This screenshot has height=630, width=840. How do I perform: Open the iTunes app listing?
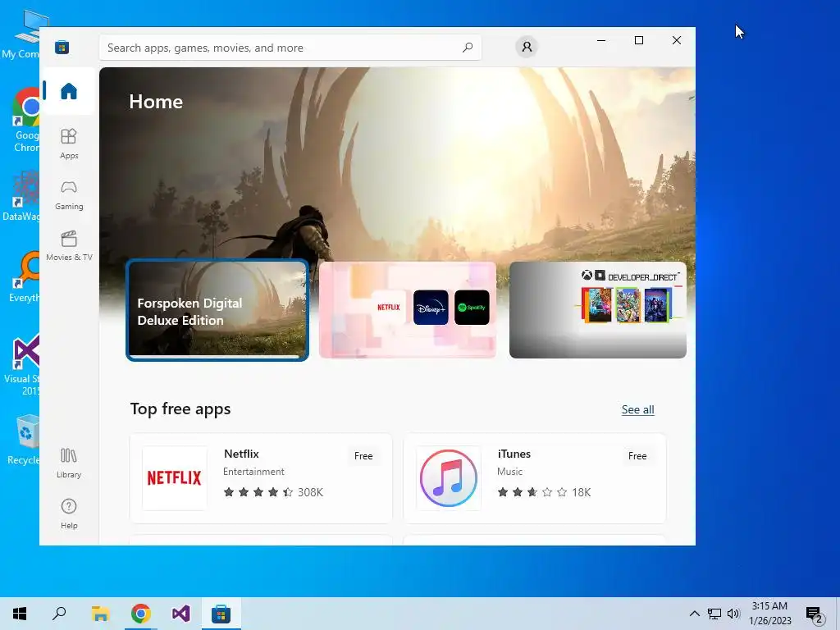535,478
